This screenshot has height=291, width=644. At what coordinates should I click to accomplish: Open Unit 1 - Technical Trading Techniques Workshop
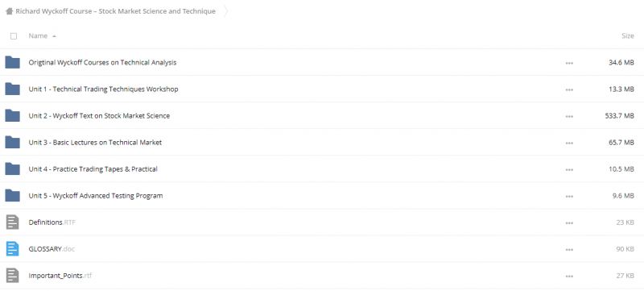(103, 89)
